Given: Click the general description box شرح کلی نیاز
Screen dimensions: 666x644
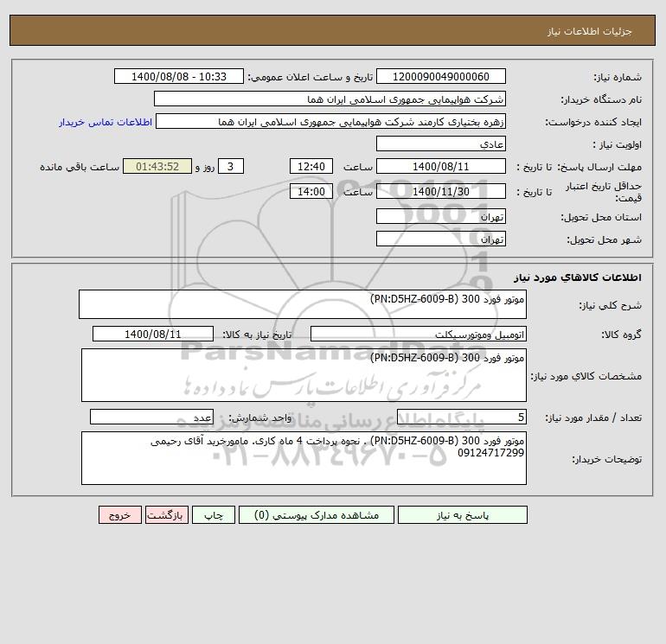Looking at the screenshot, I should (x=303, y=304).
